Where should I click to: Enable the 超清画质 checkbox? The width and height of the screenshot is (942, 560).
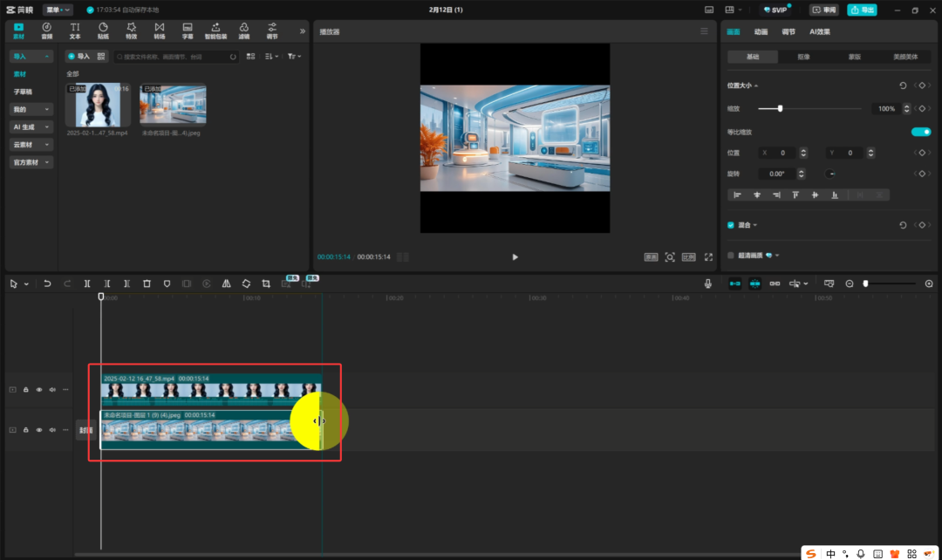tap(731, 256)
